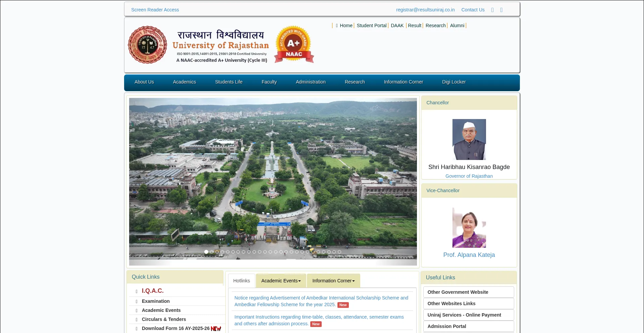
Task: Open the Information Corner dropdown tab
Action: click(333, 281)
